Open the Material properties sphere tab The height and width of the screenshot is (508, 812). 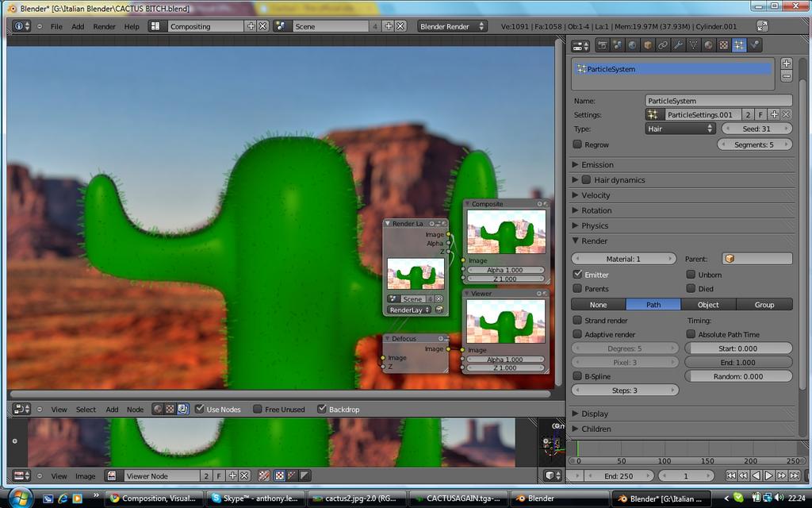pos(708,45)
